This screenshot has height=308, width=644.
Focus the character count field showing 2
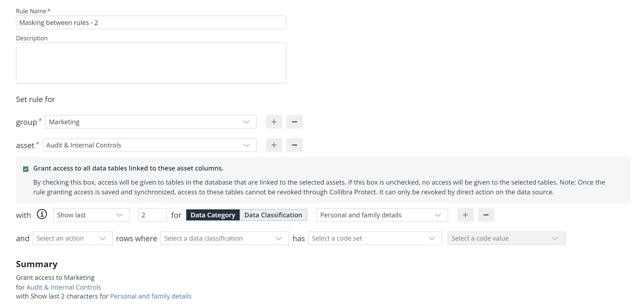tap(153, 215)
